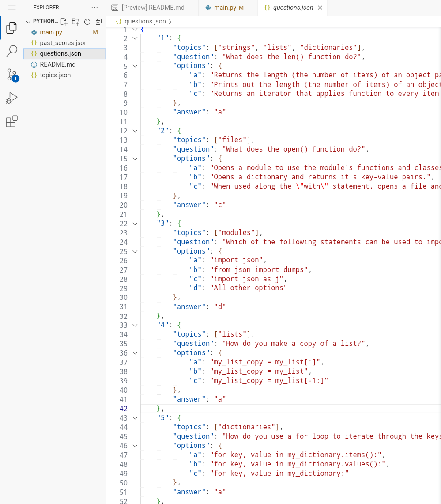Switch to the README.md preview tab

(x=152, y=8)
